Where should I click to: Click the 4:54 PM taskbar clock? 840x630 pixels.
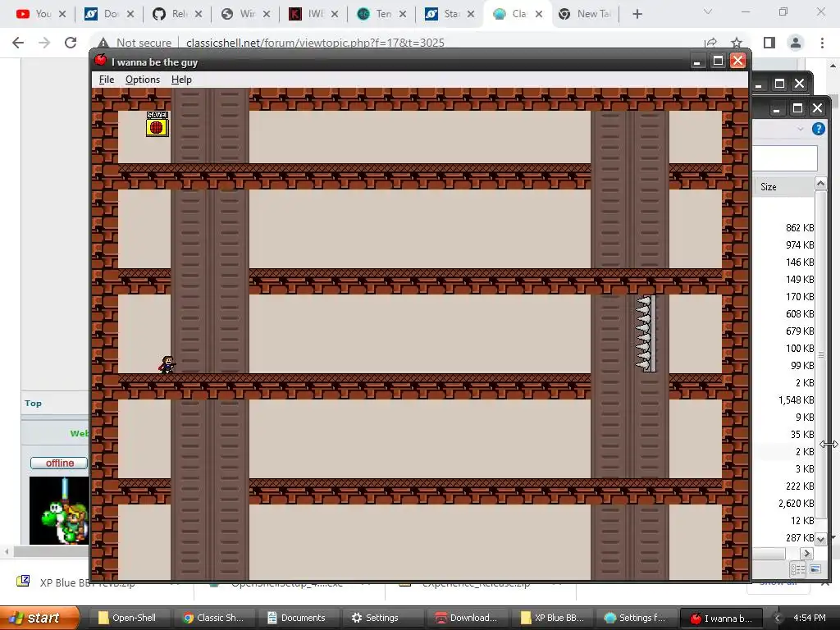pos(810,618)
